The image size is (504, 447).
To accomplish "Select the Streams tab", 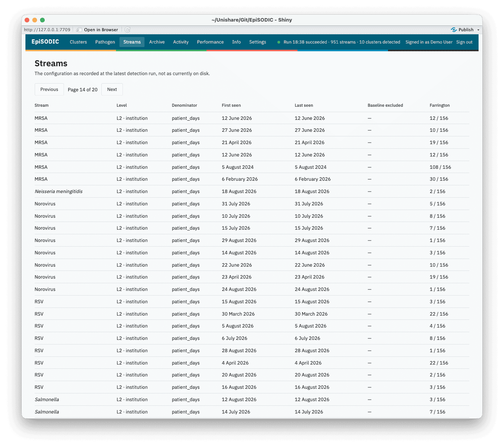I will 132,42.
